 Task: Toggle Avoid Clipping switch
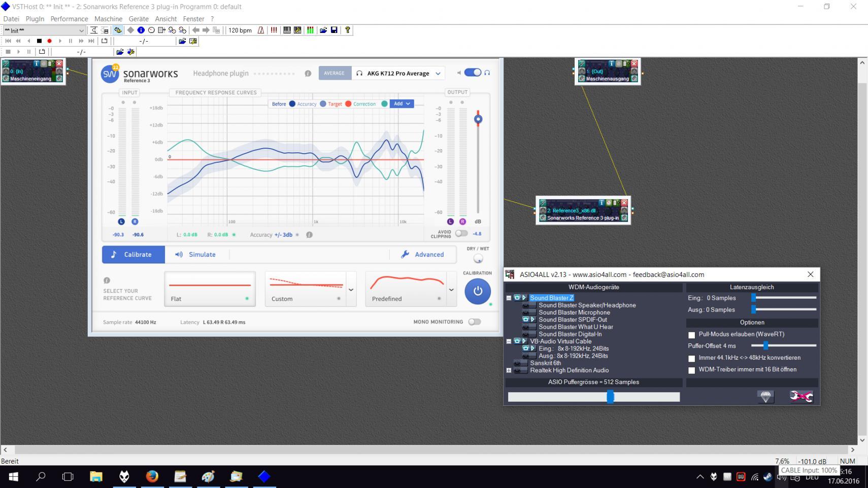[x=461, y=233]
